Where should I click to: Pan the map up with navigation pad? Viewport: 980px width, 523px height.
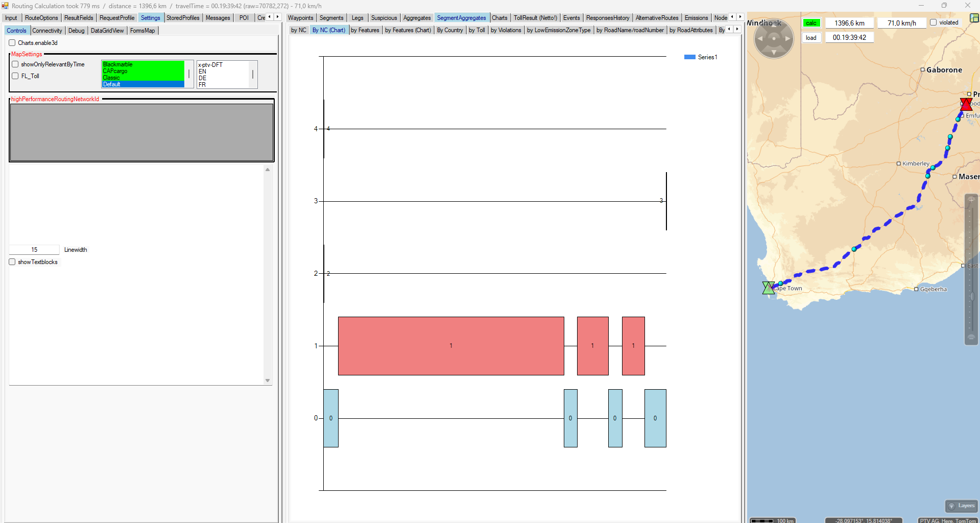coord(774,26)
